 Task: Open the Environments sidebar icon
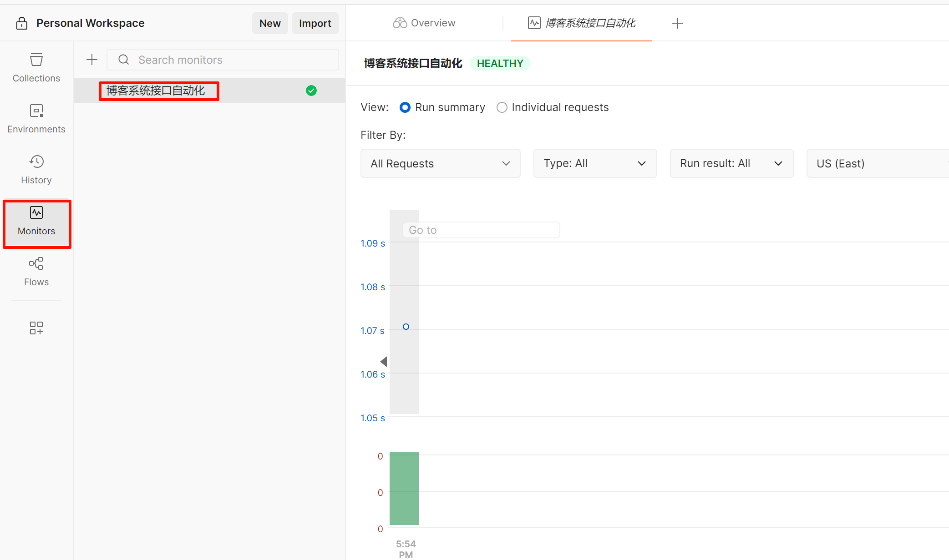point(36,118)
